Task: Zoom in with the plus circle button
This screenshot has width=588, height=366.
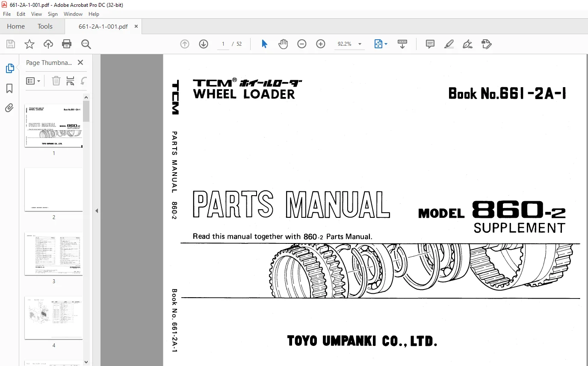Action: (x=321, y=44)
